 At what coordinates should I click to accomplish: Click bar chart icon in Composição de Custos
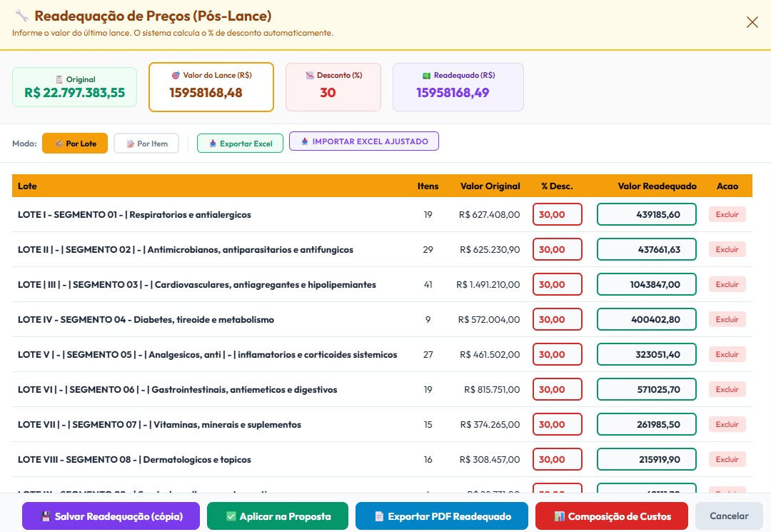pyautogui.click(x=559, y=516)
